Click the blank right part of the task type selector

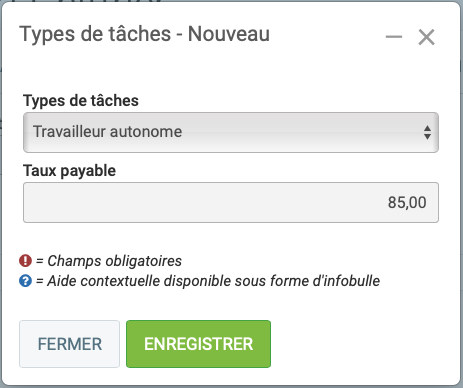(x=300, y=132)
